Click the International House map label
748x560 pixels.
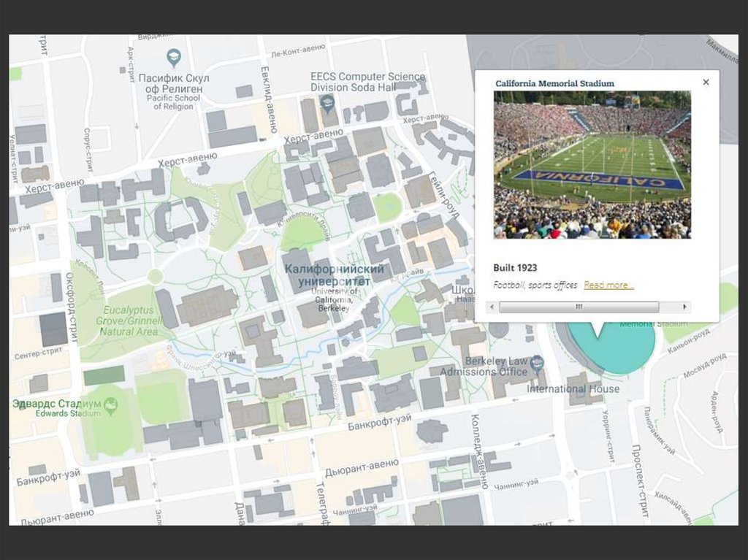(573, 388)
